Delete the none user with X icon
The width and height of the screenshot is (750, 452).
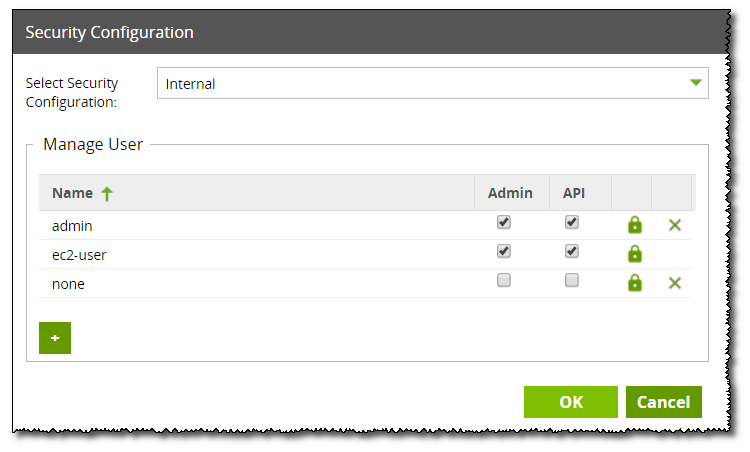pos(675,283)
